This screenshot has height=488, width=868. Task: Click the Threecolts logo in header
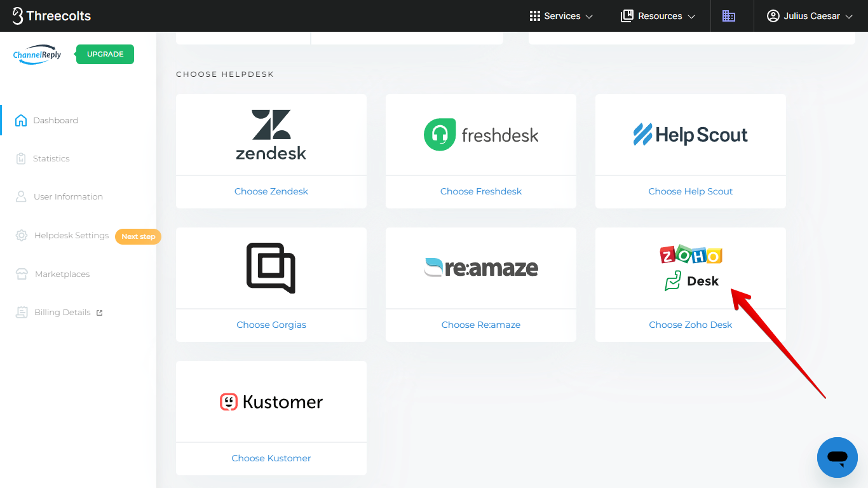click(x=51, y=16)
